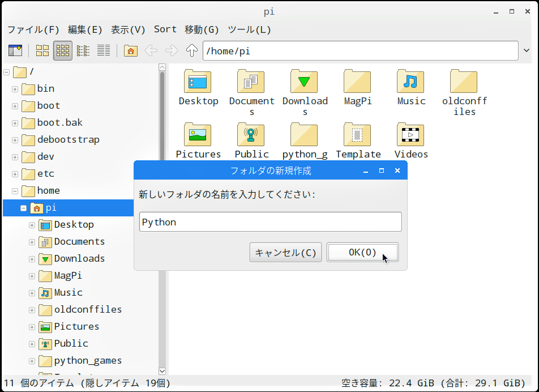Screen dimensions: 539x392
Task: Select the bin folder in tree
Action: pos(46,89)
